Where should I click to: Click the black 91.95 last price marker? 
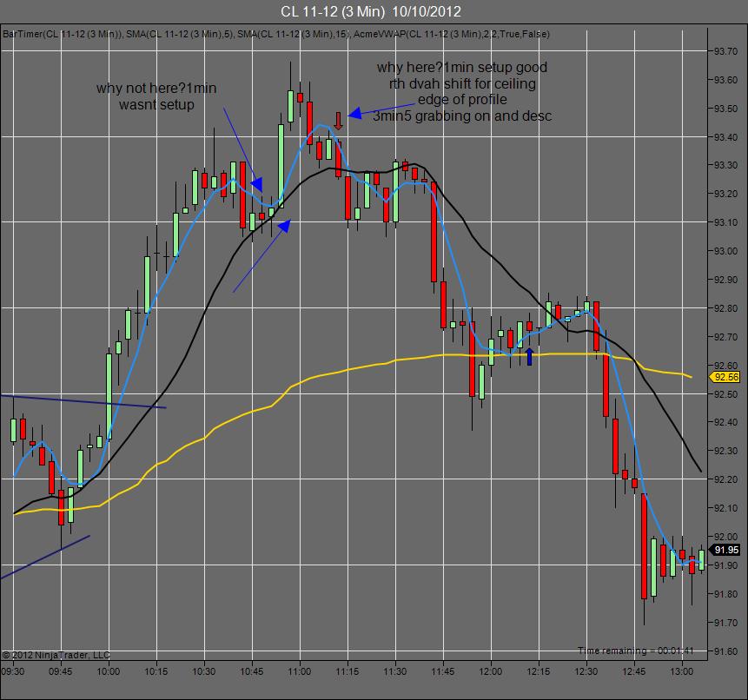(x=725, y=550)
